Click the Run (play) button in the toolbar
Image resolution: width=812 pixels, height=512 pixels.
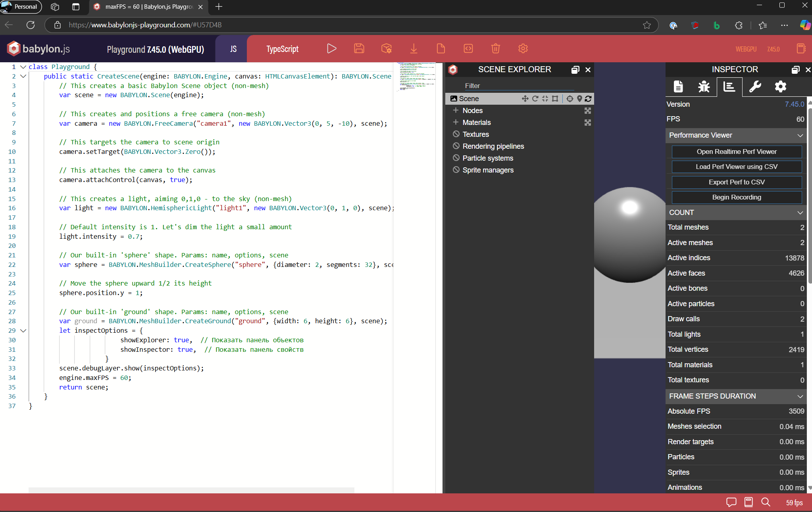pos(332,49)
